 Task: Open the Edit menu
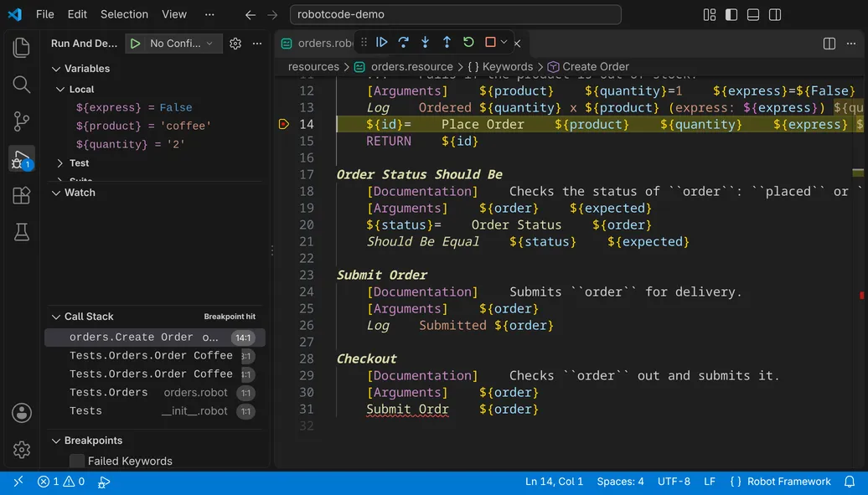pyautogui.click(x=77, y=14)
